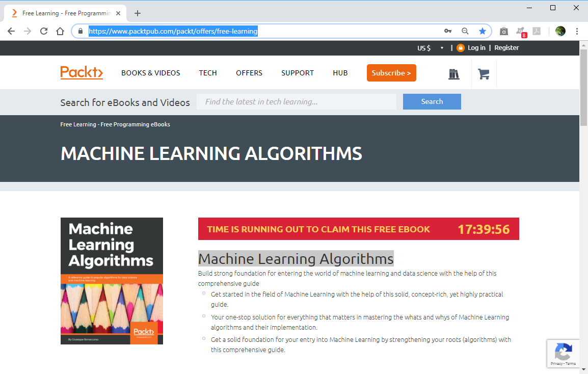Click the TIME IS RUNNING OUT banner text
Screen dimensions: 588x374
click(318, 229)
